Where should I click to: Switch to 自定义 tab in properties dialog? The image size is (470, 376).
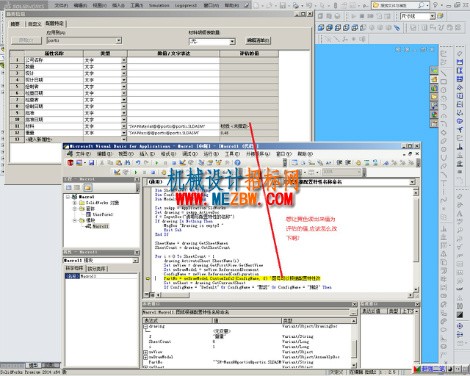coord(34,24)
